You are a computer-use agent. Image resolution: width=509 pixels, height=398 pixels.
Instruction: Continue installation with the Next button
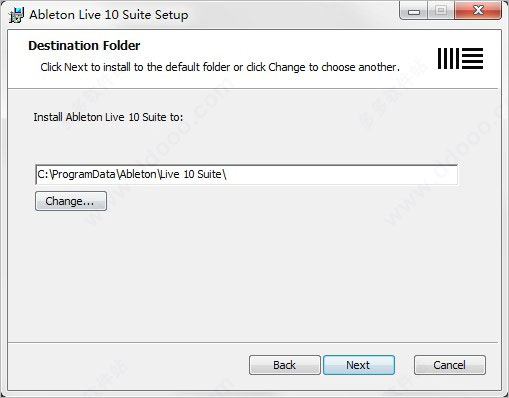[359, 365]
